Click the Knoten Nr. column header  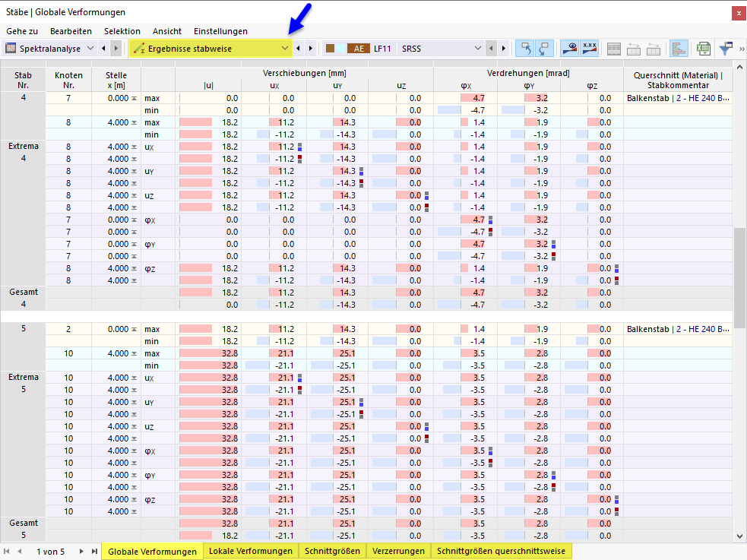68,80
